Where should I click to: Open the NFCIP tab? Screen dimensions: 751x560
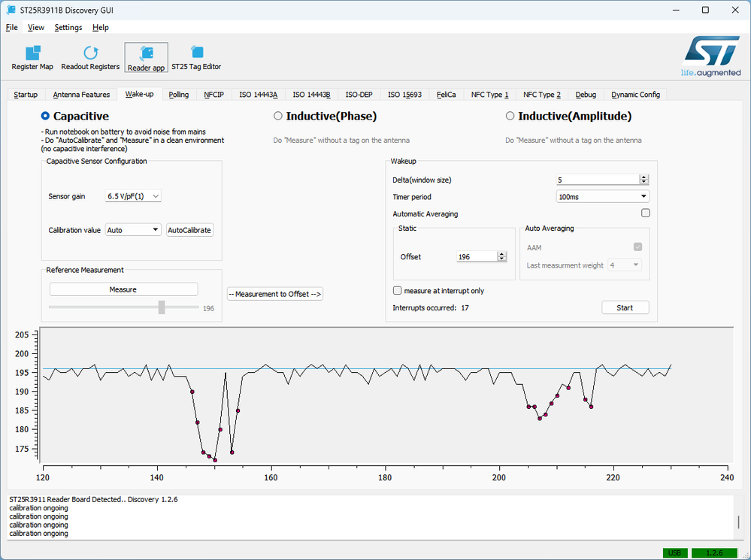coord(213,95)
